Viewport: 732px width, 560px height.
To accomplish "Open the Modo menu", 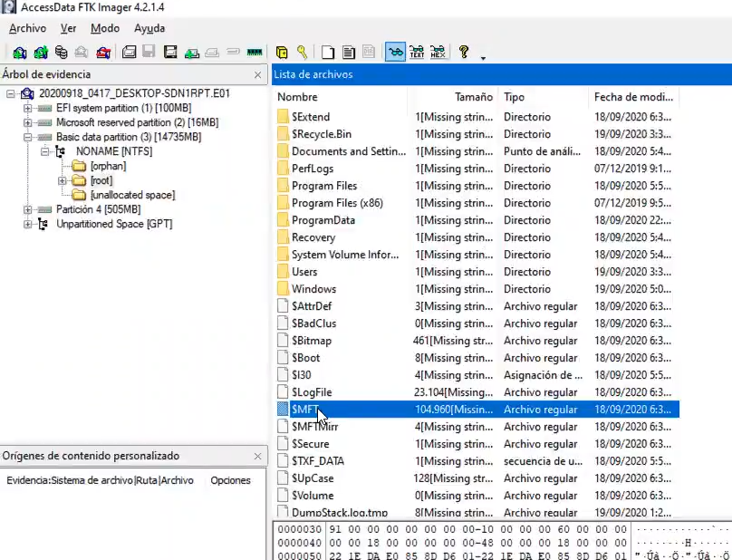I will (105, 28).
